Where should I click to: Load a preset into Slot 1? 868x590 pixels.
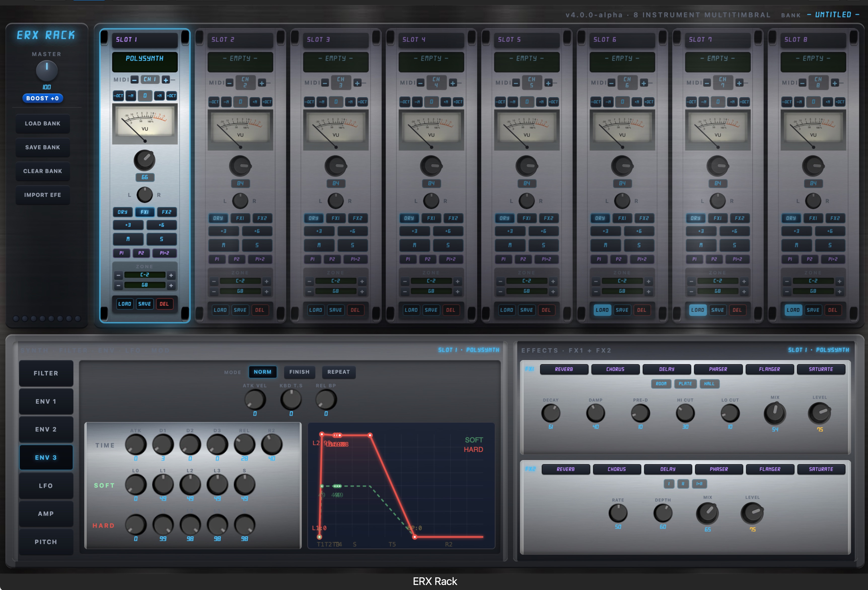[x=125, y=304]
